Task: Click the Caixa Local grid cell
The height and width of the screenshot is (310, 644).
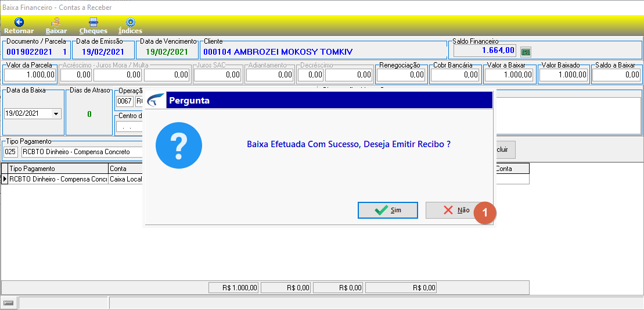Action: click(125, 179)
